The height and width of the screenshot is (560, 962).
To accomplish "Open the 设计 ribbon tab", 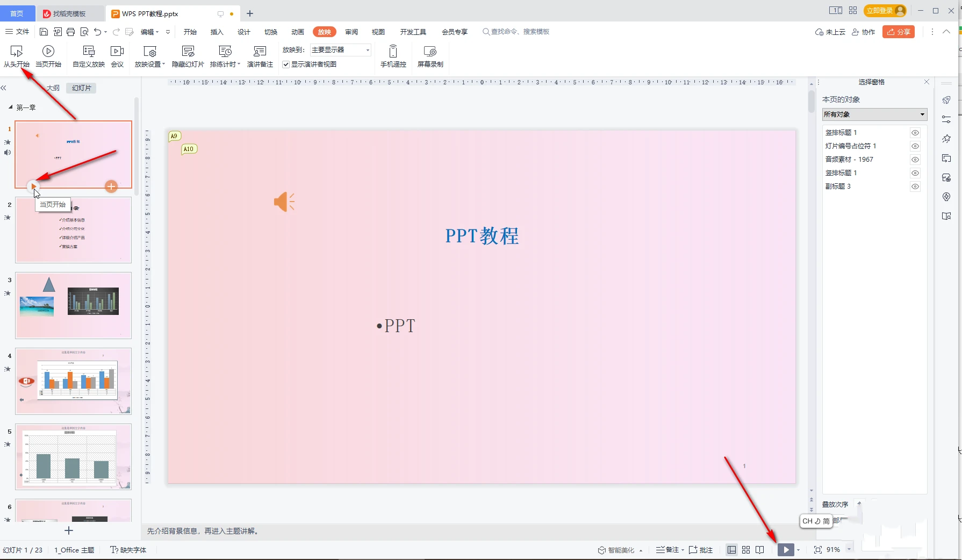I will tap(244, 32).
